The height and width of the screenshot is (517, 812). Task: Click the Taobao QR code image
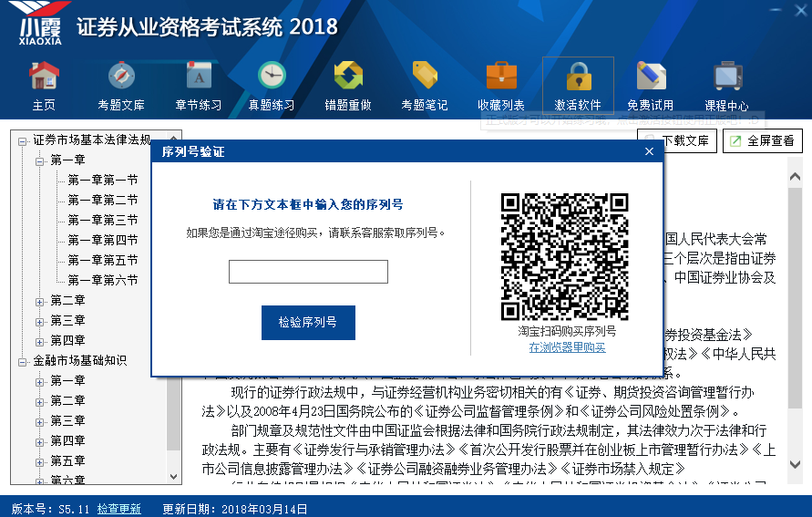[564, 257]
